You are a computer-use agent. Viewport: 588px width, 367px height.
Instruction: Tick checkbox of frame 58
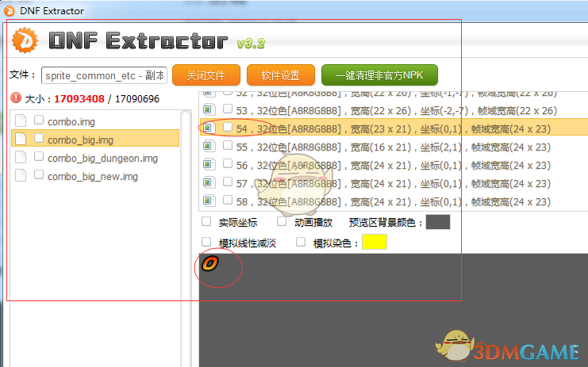[x=228, y=201]
